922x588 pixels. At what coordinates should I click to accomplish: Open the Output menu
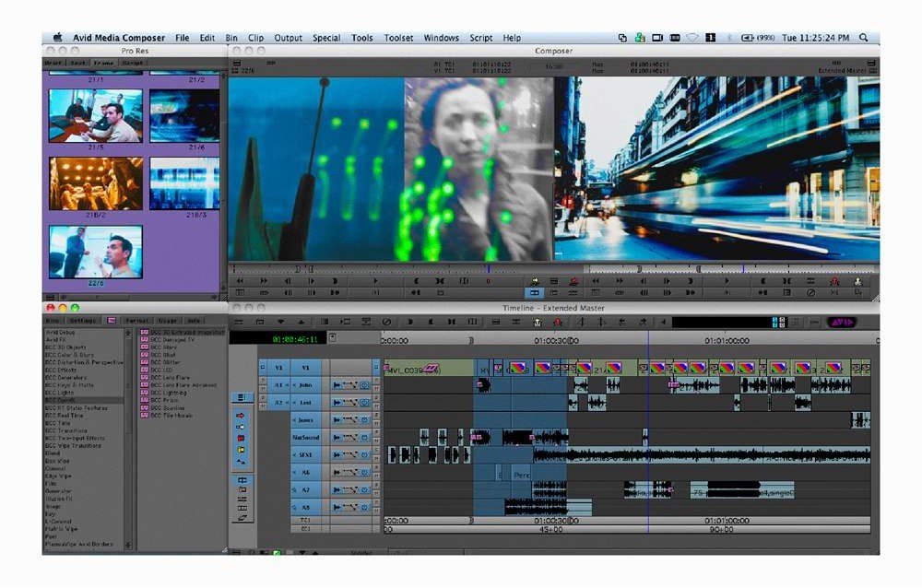point(288,38)
